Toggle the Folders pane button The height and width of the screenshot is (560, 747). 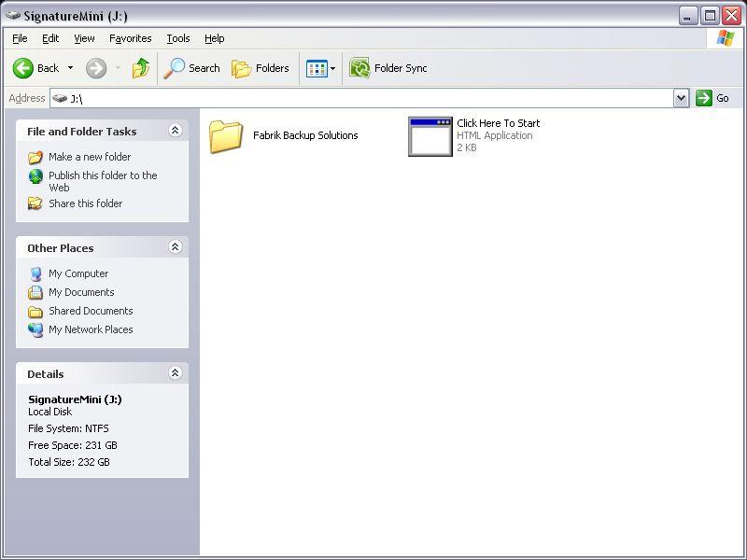pyautogui.click(x=261, y=68)
